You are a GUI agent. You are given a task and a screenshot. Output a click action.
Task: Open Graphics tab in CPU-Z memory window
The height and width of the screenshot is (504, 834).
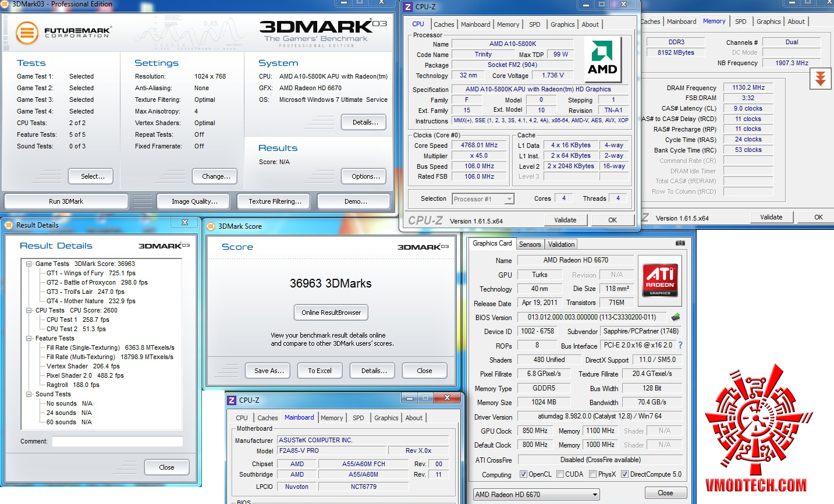coord(769,22)
